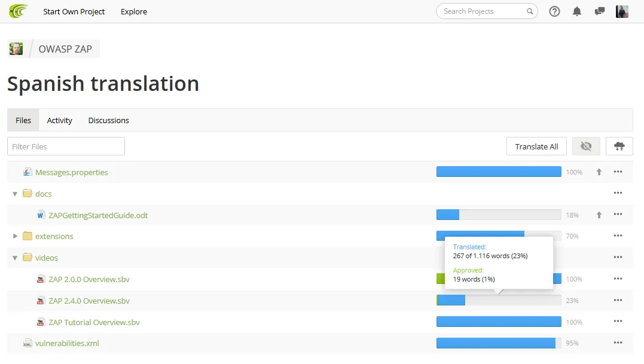The width and height of the screenshot is (644, 364).
Task: Click the Messages.properties file type icon
Action: (28, 172)
